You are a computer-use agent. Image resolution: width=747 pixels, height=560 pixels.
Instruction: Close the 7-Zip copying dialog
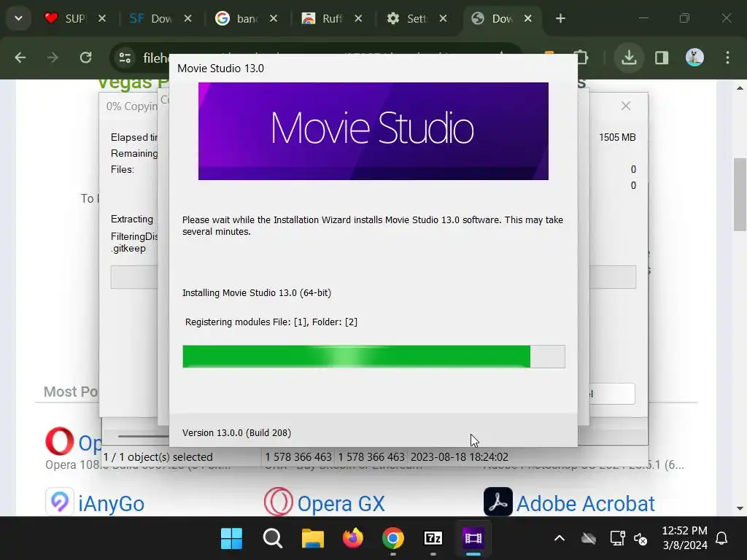626,106
